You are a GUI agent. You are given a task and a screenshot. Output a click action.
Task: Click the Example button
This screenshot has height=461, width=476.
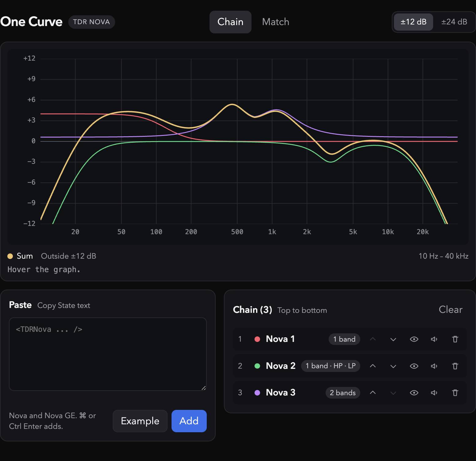coord(140,421)
